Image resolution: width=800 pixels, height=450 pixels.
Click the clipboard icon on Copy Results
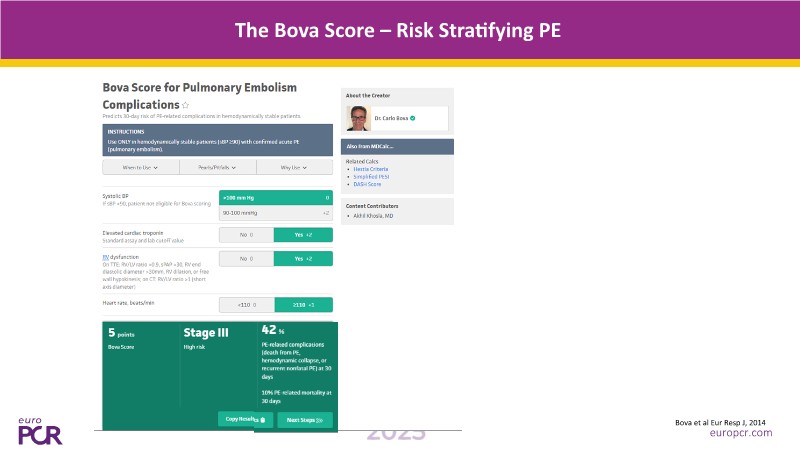[261, 420]
